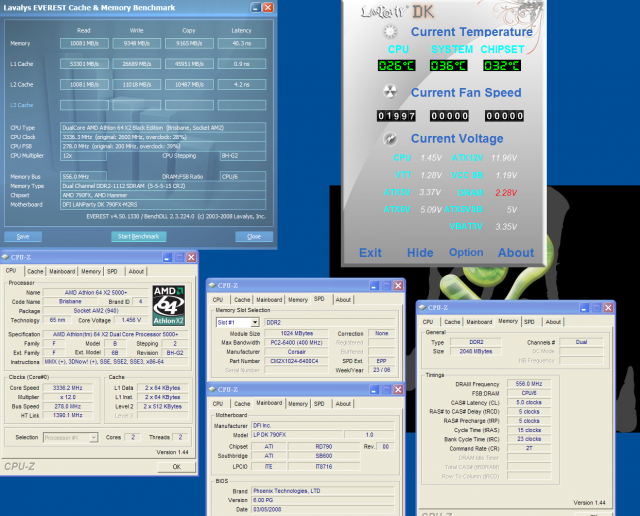
Task: Open Option in the LANParty DK monitor
Action: [466, 252]
